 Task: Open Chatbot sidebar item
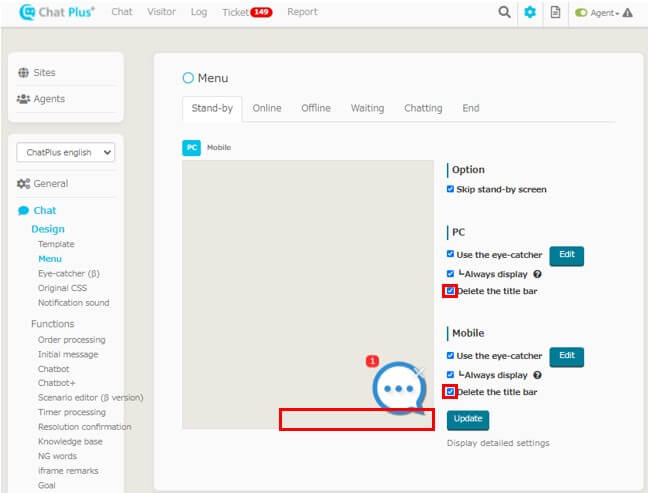pos(54,369)
